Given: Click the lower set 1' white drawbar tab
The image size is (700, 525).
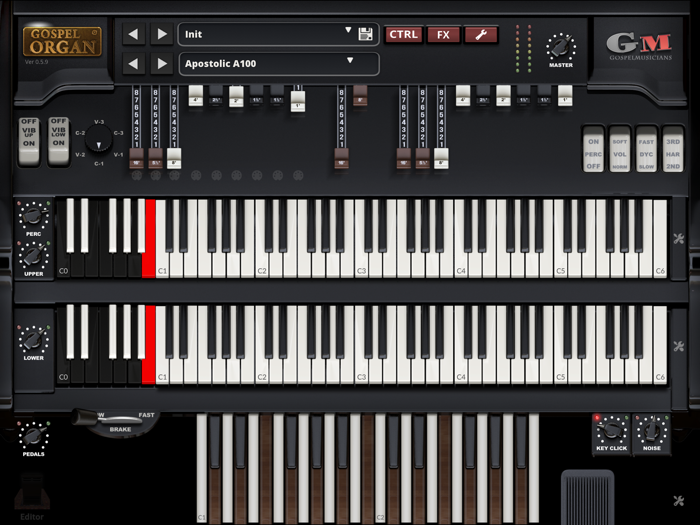Looking at the screenshot, I should point(565,96).
